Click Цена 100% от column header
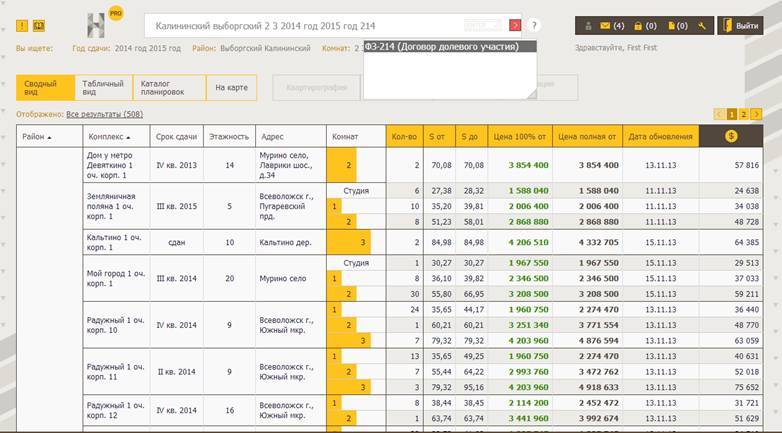This screenshot has height=433, width=782. [x=520, y=136]
